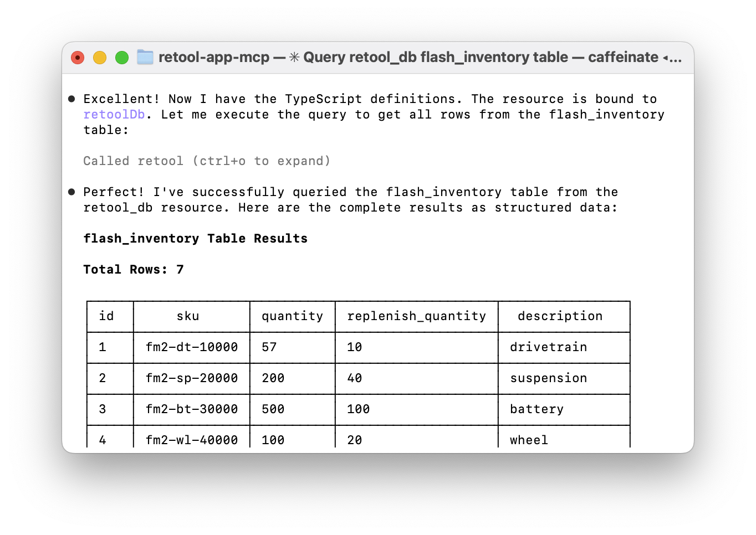Image resolution: width=756 pixels, height=535 pixels.
Task: Open the retoolDb link
Action: tap(114, 115)
